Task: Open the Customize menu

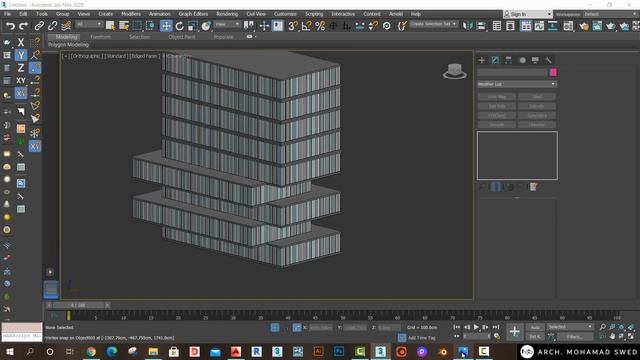Action: pos(285,14)
